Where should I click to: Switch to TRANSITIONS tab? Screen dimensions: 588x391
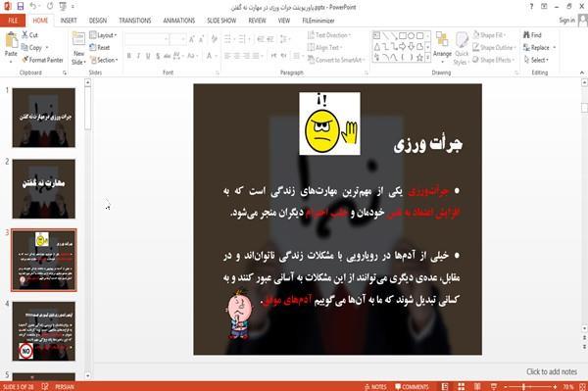pos(135,21)
